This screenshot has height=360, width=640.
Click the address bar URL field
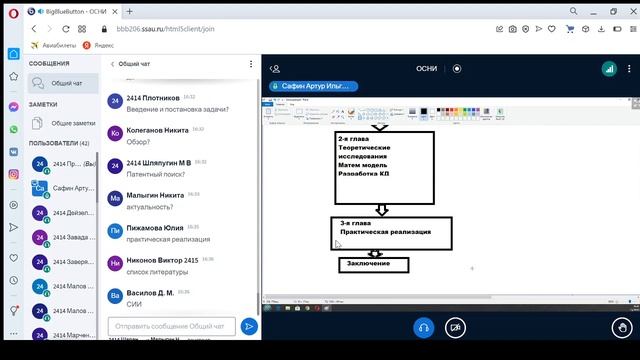165,29
